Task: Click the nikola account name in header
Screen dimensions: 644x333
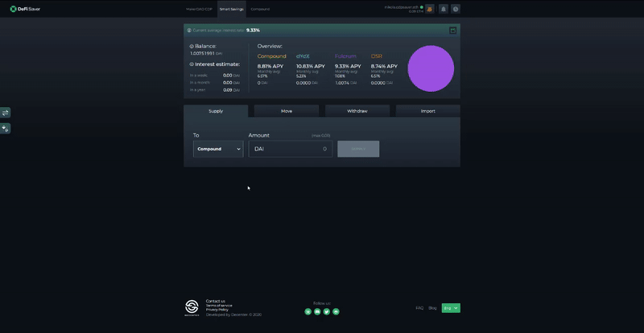Action: [x=402, y=7]
